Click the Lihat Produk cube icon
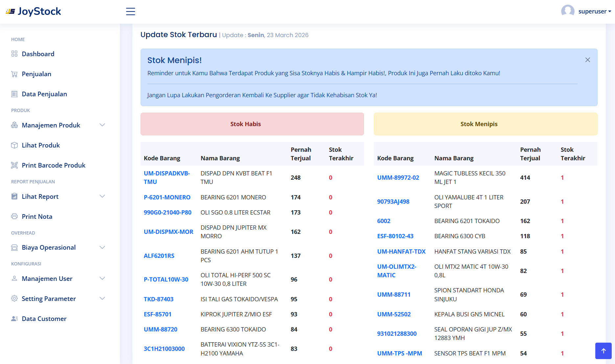The height and width of the screenshot is (364, 615). 14,145
